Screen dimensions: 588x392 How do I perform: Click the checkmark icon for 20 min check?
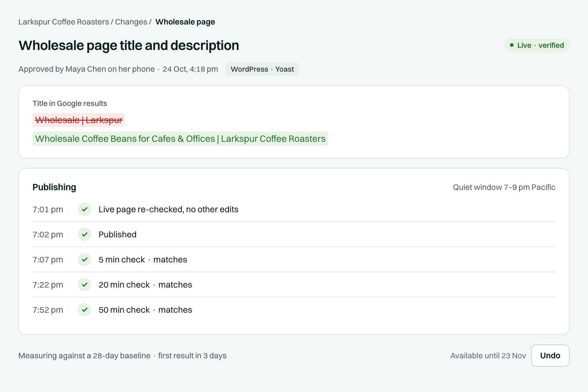pyautogui.click(x=85, y=285)
